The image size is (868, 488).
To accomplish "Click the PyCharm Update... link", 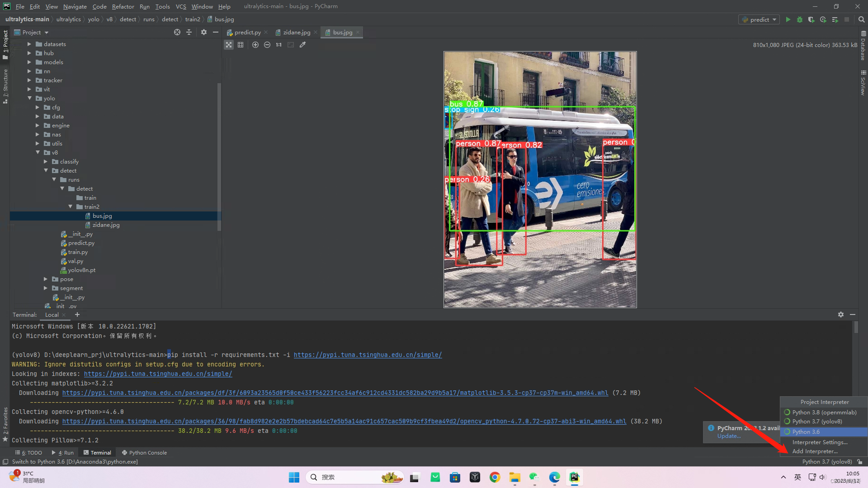I will tap(729, 436).
